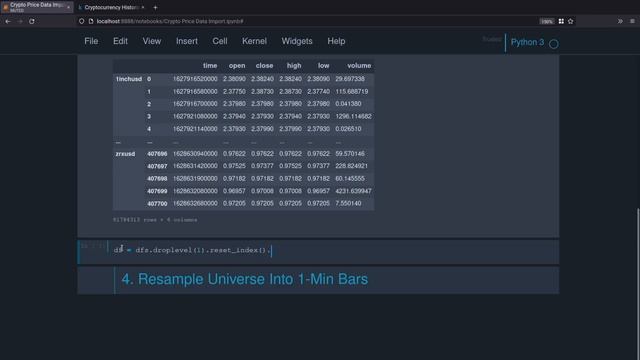Viewport: 640px width, 360px height.
Task: Click the close column header
Action: point(264,65)
